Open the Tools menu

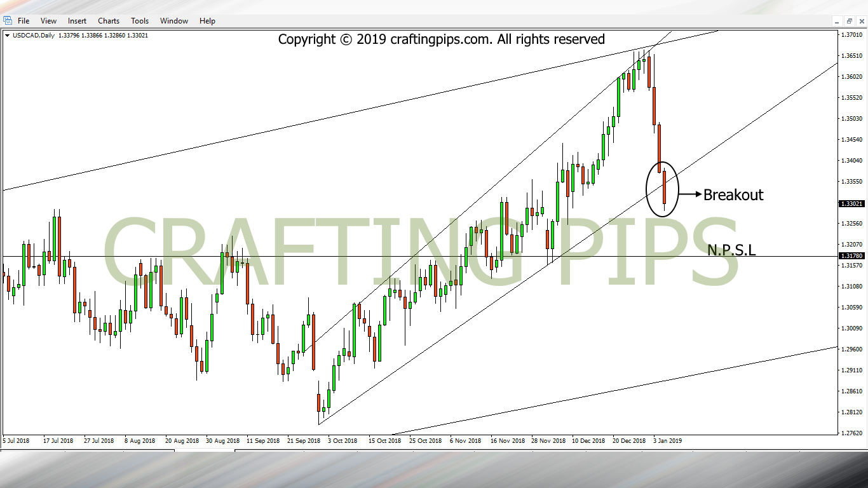[x=140, y=21]
